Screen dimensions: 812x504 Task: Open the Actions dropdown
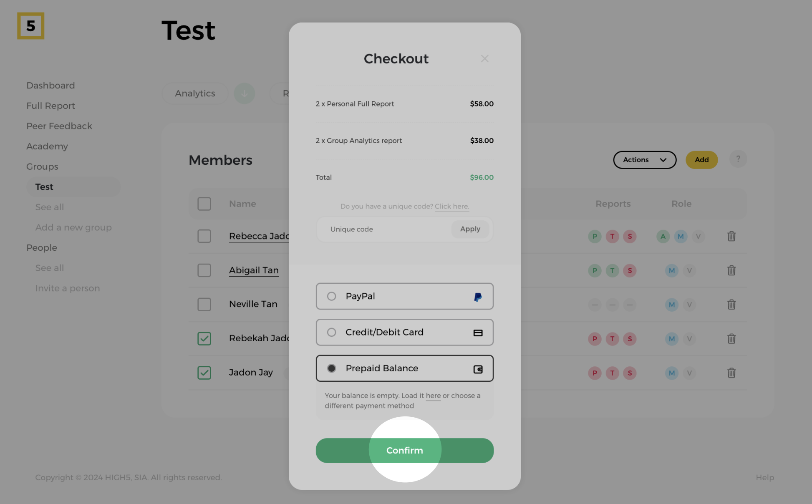coord(644,160)
